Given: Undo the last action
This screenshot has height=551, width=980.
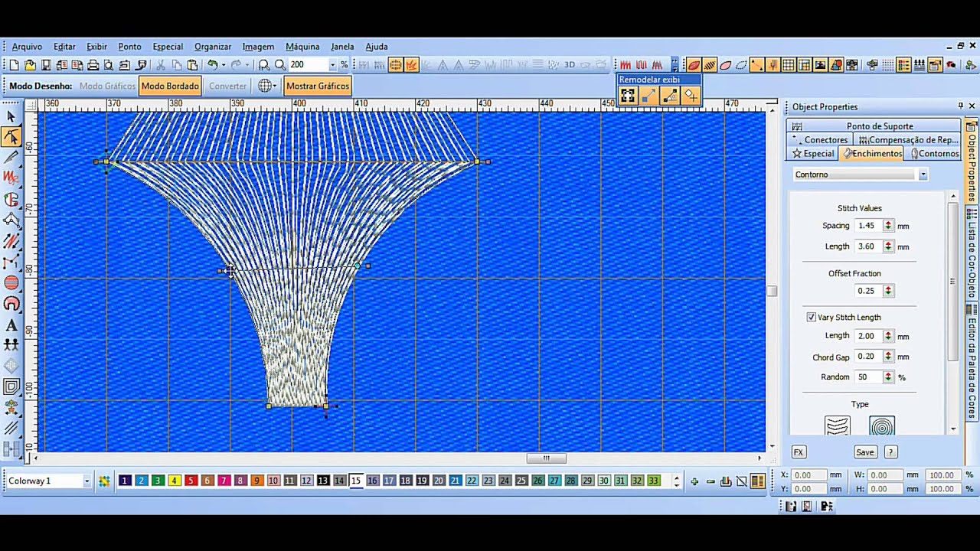Looking at the screenshot, I should (213, 65).
